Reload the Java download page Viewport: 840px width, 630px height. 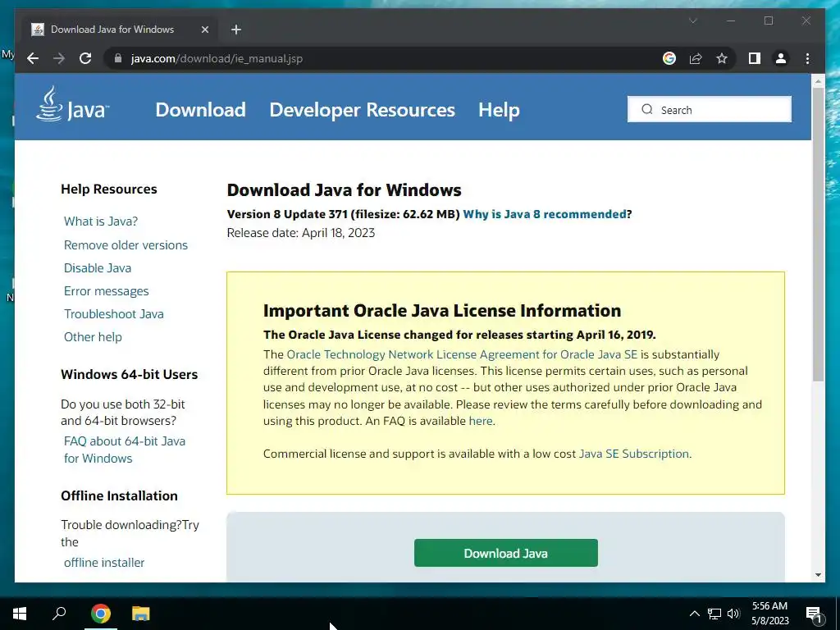point(85,58)
